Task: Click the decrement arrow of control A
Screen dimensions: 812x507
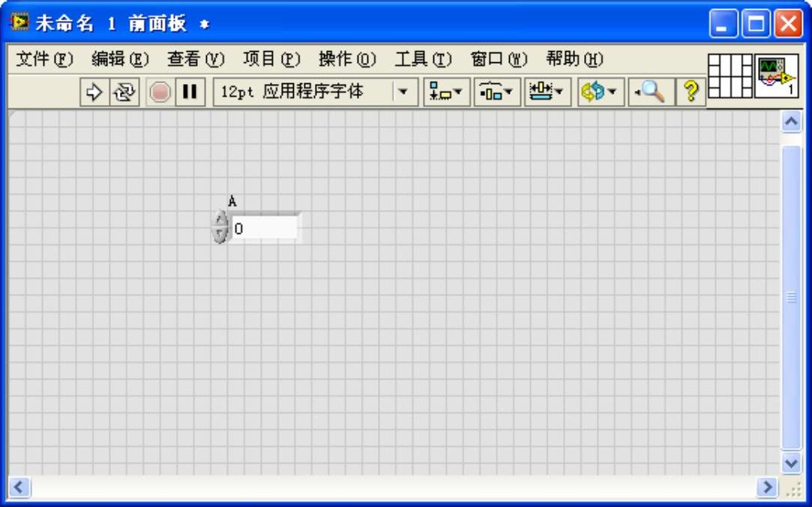Action: [220, 235]
